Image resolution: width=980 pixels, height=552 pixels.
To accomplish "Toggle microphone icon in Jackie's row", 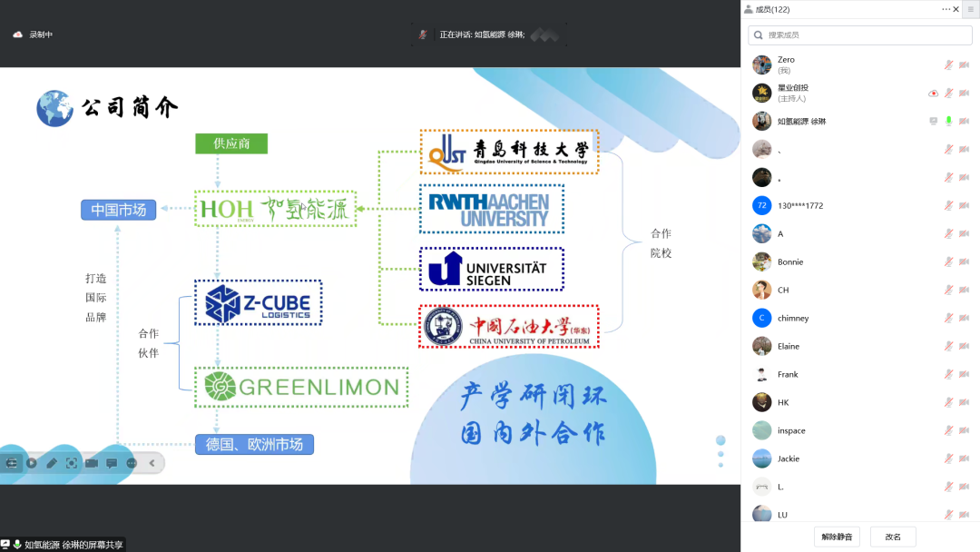I will [949, 458].
